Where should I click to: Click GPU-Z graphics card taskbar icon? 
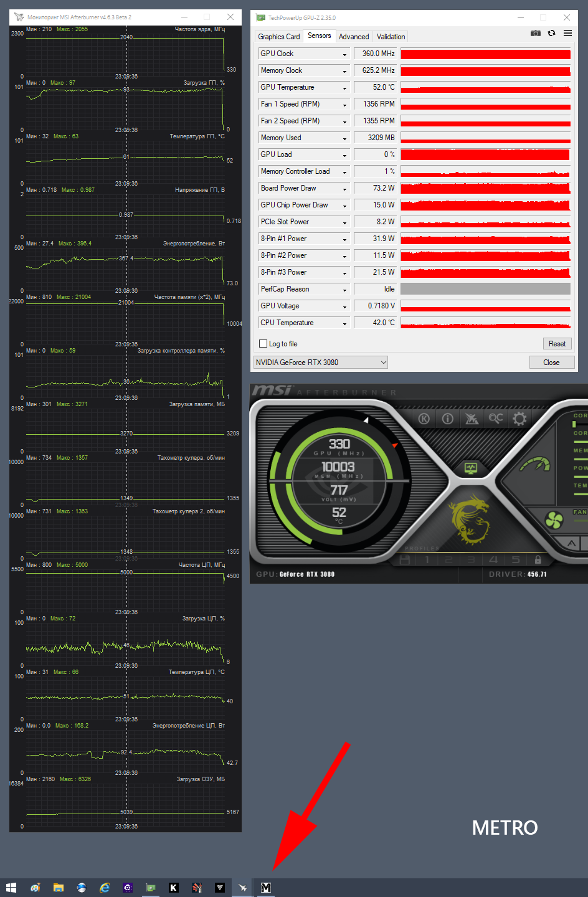tap(151, 888)
